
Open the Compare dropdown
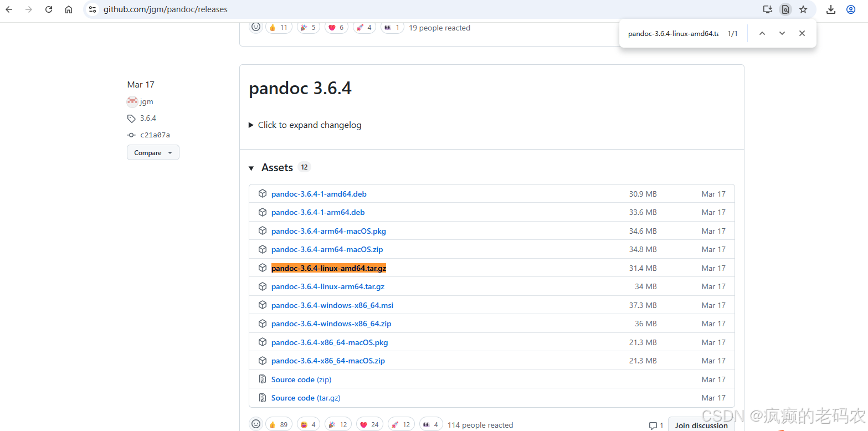point(153,152)
